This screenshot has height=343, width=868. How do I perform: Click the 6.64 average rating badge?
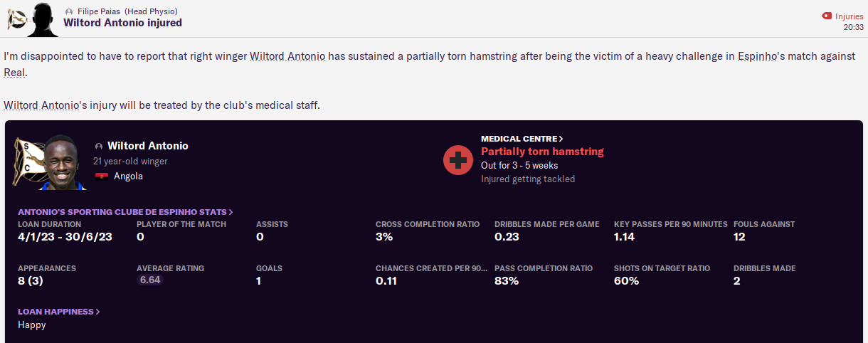coord(149,280)
